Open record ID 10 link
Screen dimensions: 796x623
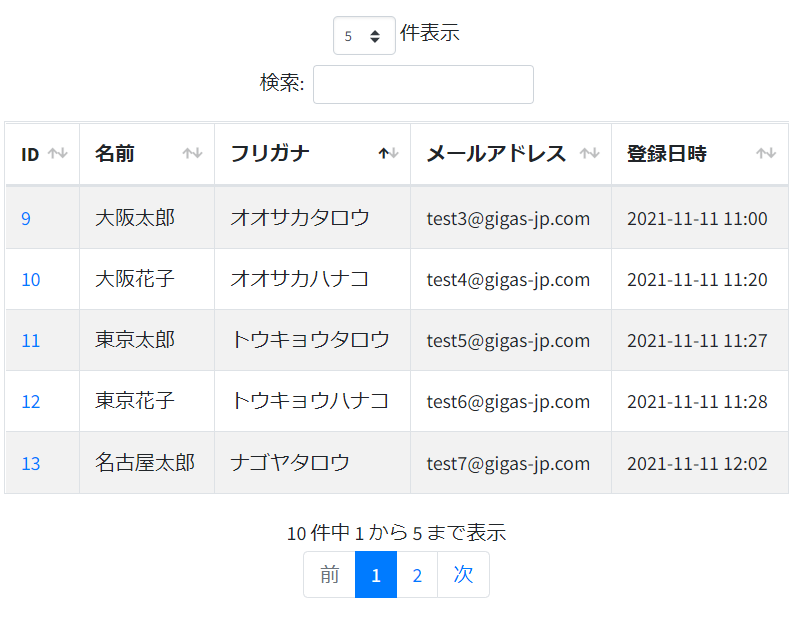tap(30, 280)
